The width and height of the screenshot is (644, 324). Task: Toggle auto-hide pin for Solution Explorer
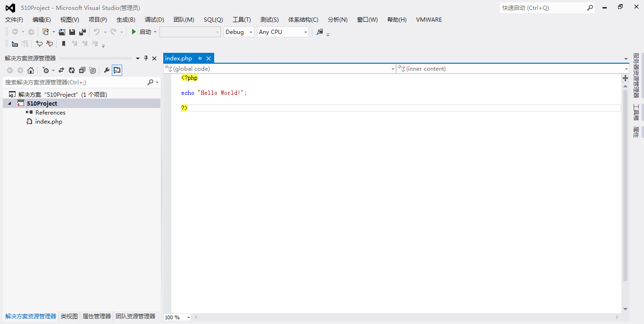click(x=146, y=58)
